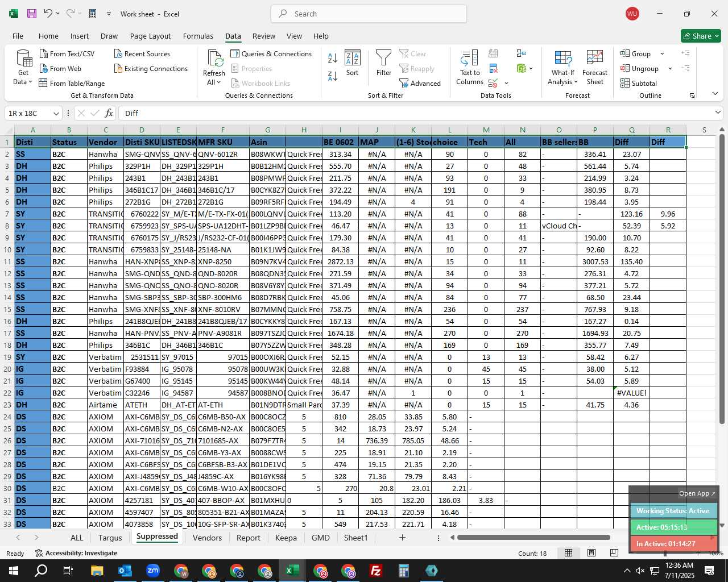This screenshot has height=582, width=728.
Task: Add a new sheet with the plus button
Action: click(402, 538)
